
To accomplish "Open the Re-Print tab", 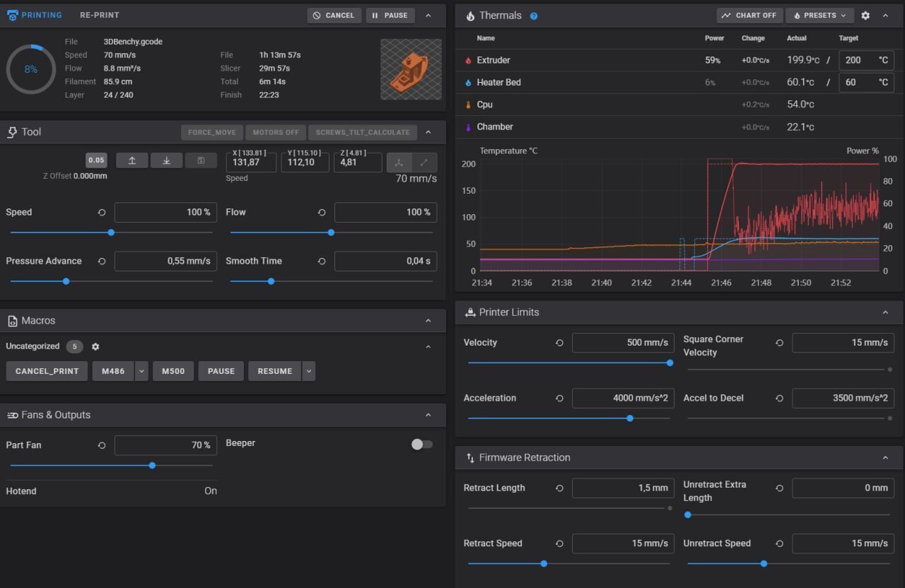I will coord(100,15).
